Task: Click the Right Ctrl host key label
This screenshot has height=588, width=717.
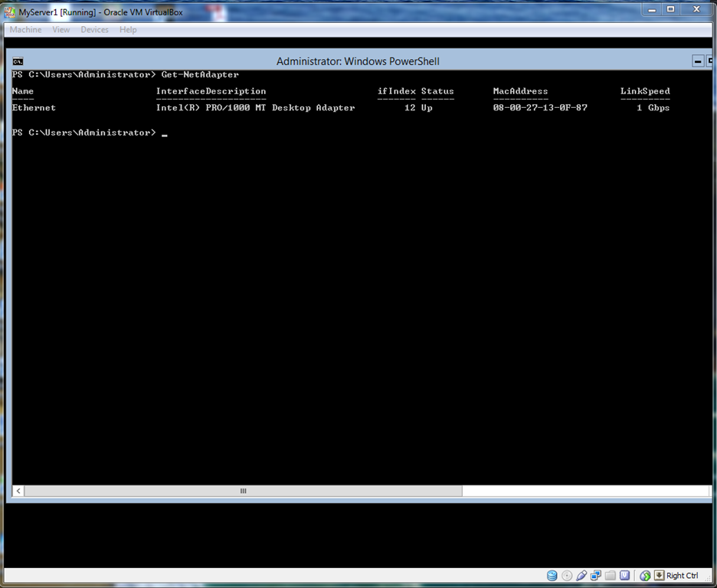Action: click(x=683, y=576)
